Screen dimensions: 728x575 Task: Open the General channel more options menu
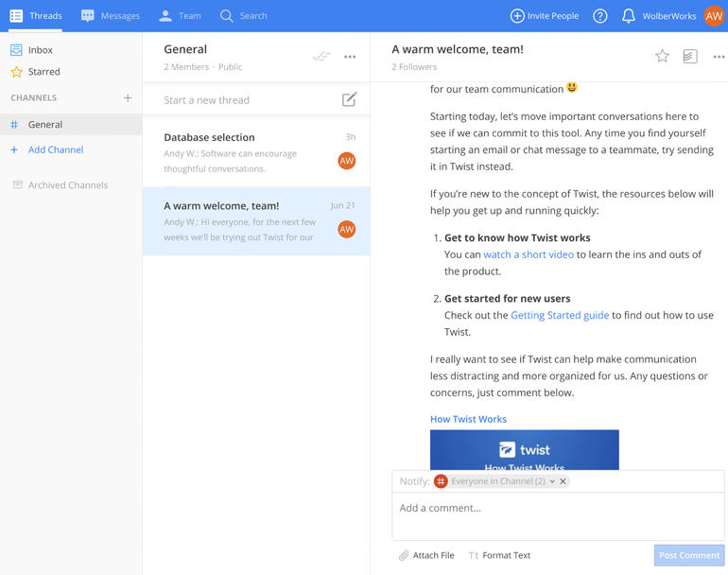350,57
